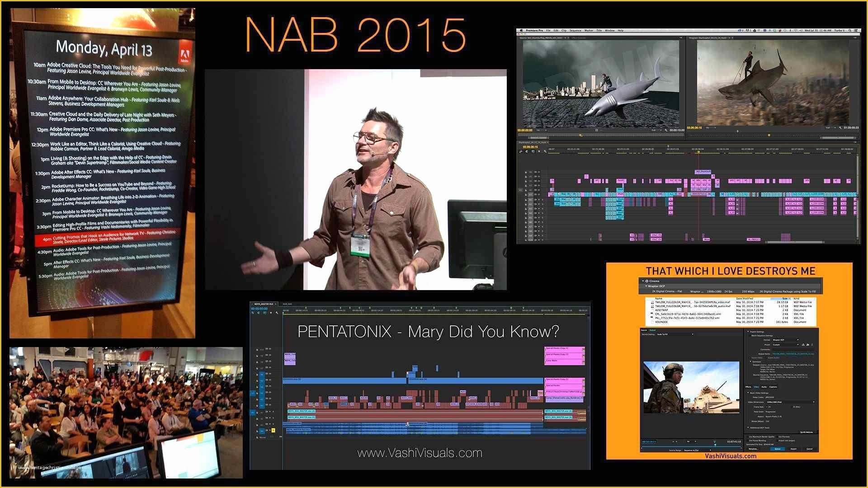Toggle Snap in the Pentatonix timeline header
This screenshot has width=868, height=488.
coord(259,313)
